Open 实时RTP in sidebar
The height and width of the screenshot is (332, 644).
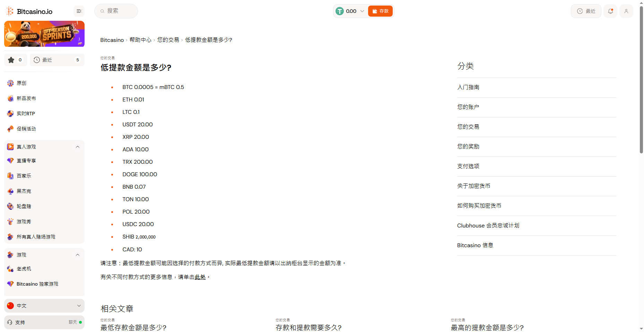[x=26, y=114]
